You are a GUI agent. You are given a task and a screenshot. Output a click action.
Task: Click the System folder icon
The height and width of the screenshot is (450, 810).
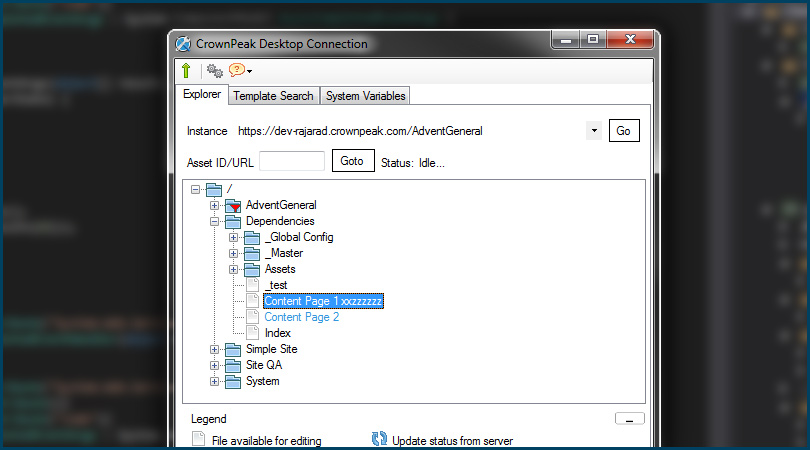[x=233, y=382]
